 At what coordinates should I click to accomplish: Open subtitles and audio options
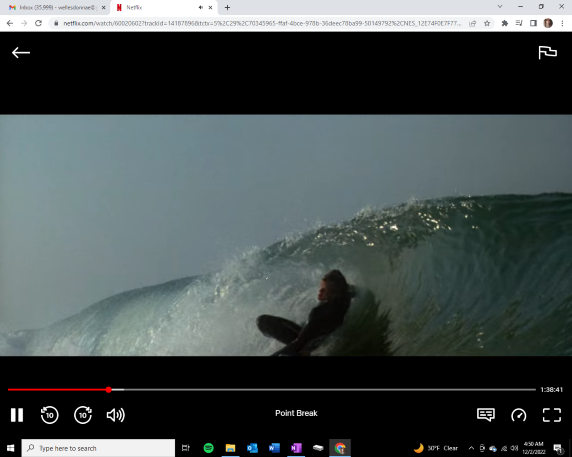[x=486, y=415]
